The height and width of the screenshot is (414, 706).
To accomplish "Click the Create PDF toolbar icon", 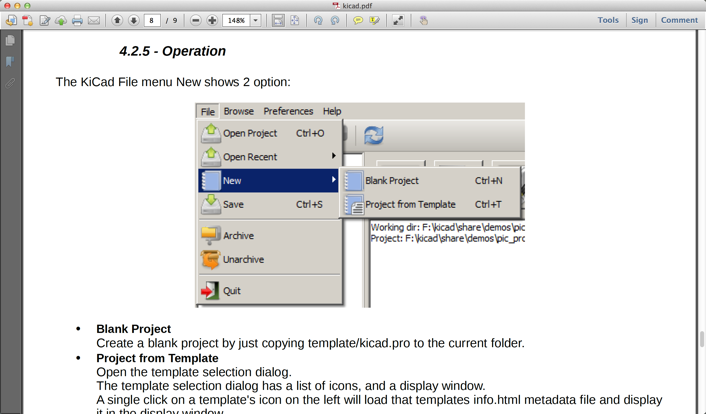I will click(x=11, y=20).
